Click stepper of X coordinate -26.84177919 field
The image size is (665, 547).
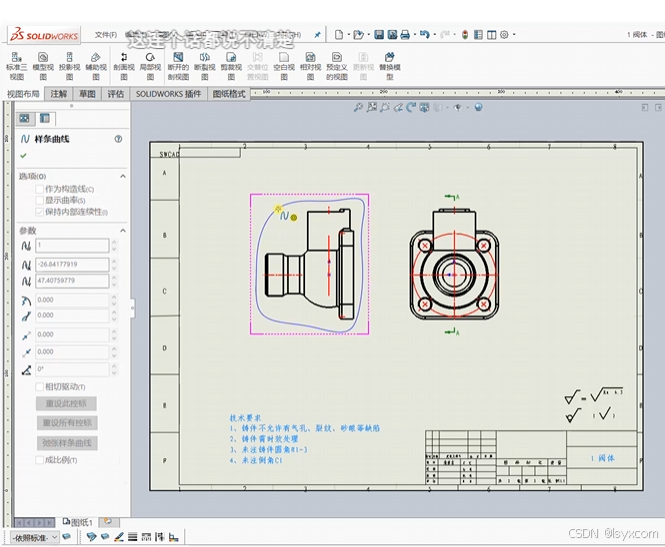(114, 265)
